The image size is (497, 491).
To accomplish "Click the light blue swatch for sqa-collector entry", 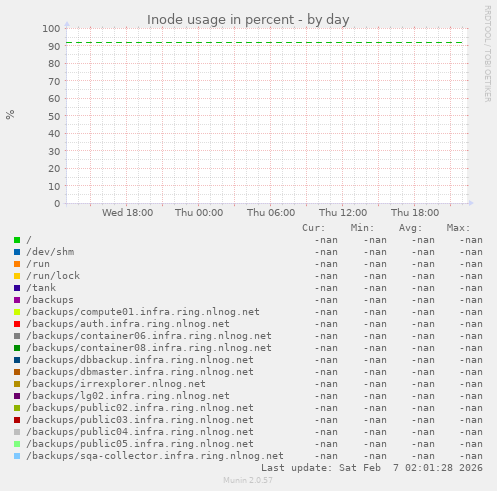I will pos(17,456).
